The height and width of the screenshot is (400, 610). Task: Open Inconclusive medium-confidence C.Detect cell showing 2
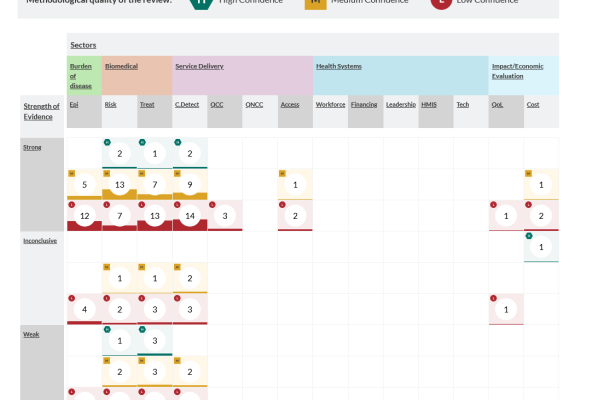(x=190, y=278)
